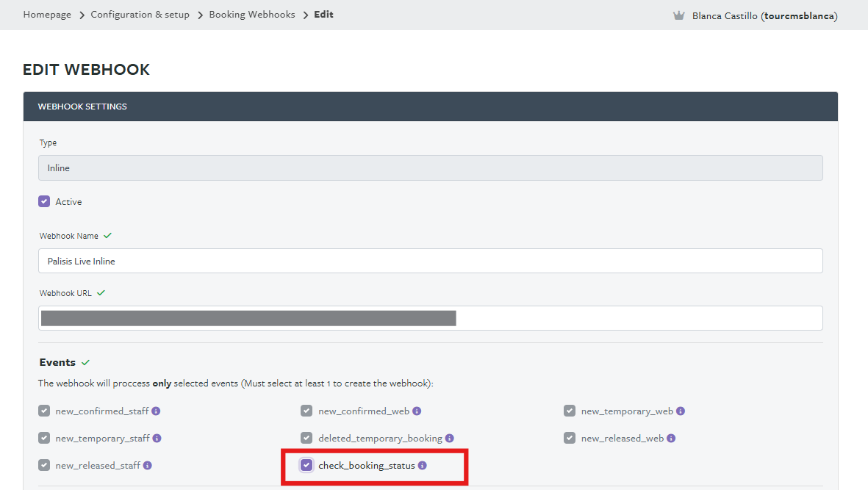This screenshot has width=868, height=490.
Task: Click info icon next to new_temporary_web
Action: 681,411
